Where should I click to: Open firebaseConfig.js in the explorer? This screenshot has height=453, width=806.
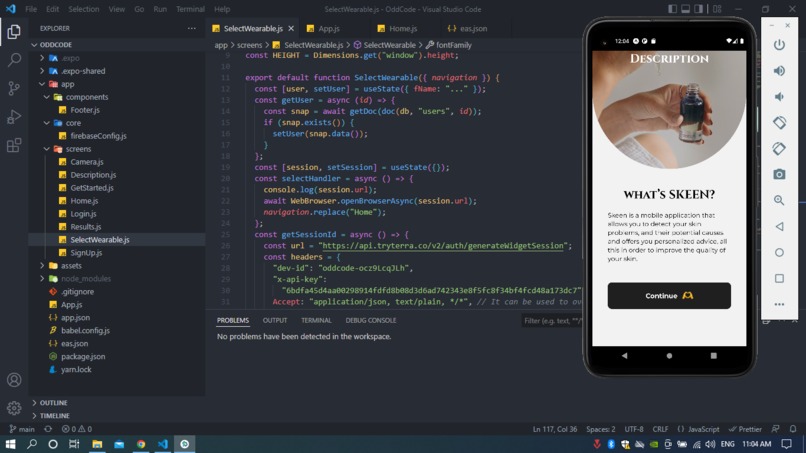98,136
